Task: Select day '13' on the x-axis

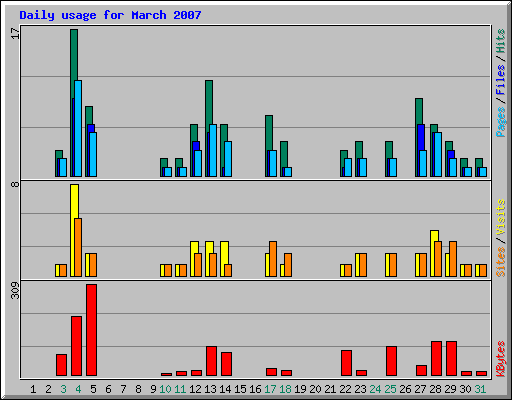Action: [210, 389]
